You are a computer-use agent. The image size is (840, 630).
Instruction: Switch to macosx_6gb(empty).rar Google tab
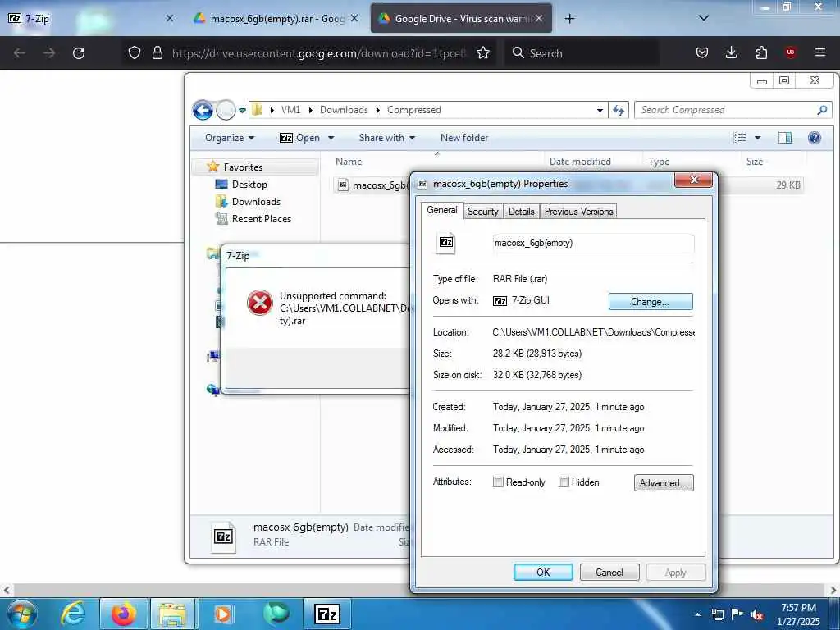tap(276, 18)
